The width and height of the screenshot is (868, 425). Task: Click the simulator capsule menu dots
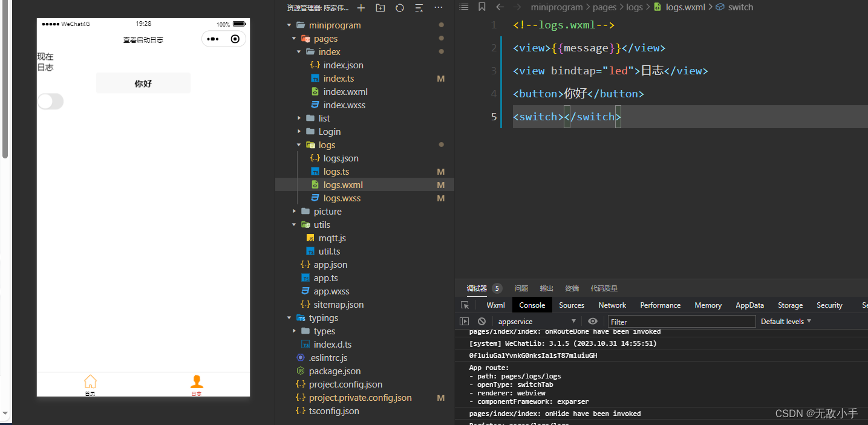(212, 39)
